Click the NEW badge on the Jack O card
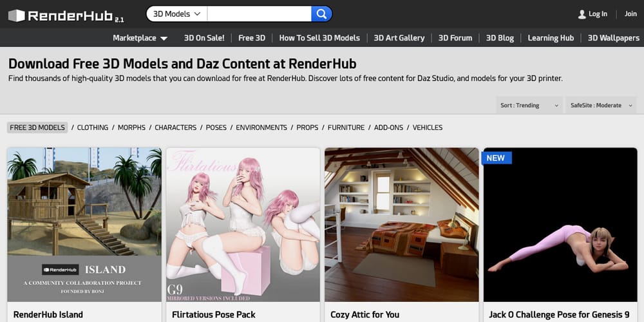644x322 pixels. 497,158
